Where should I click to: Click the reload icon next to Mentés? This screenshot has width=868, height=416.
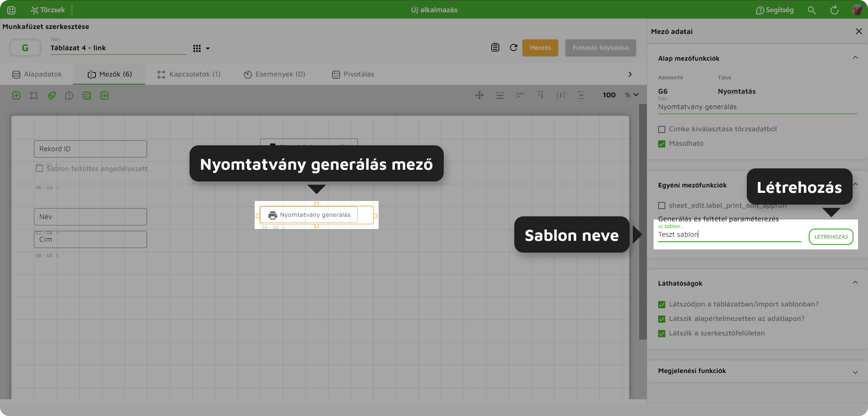coord(513,48)
